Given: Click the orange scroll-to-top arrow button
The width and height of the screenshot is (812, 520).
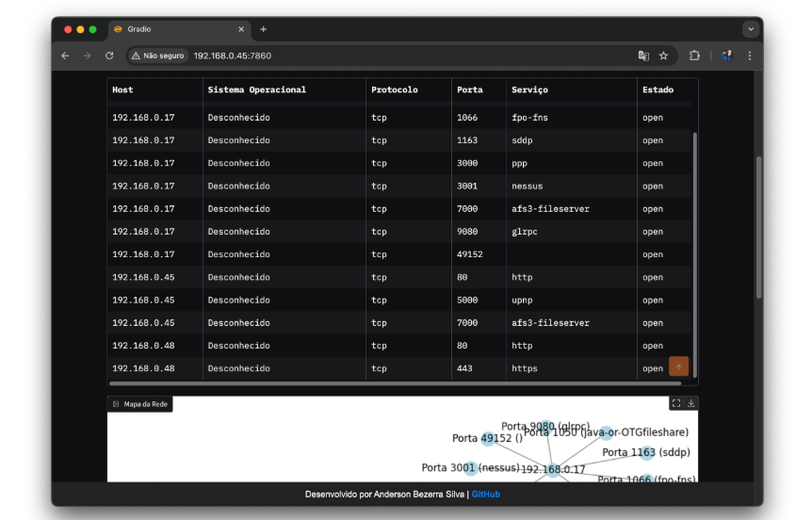Looking at the screenshot, I should click(678, 366).
